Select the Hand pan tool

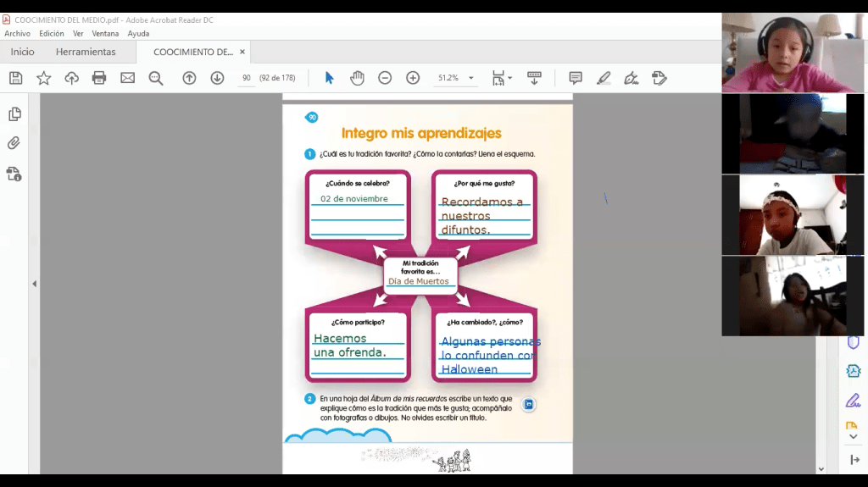pyautogui.click(x=357, y=78)
